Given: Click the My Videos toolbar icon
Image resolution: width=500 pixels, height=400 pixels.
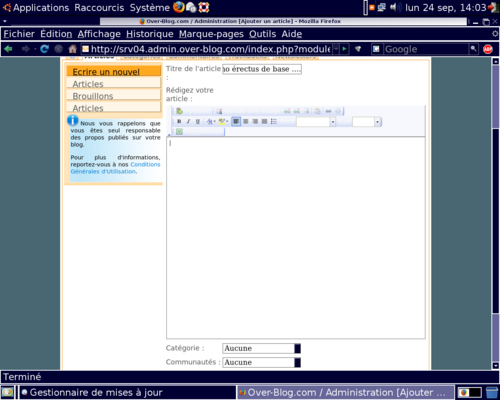Looking at the screenshot, I should [x=179, y=111].
